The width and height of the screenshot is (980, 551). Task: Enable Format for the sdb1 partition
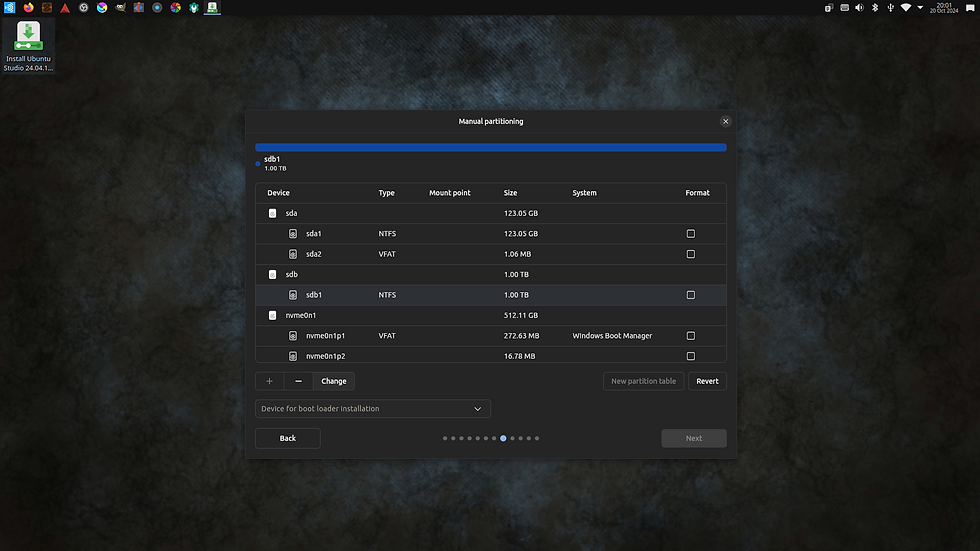pyautogui.click(x=691, y=295)
